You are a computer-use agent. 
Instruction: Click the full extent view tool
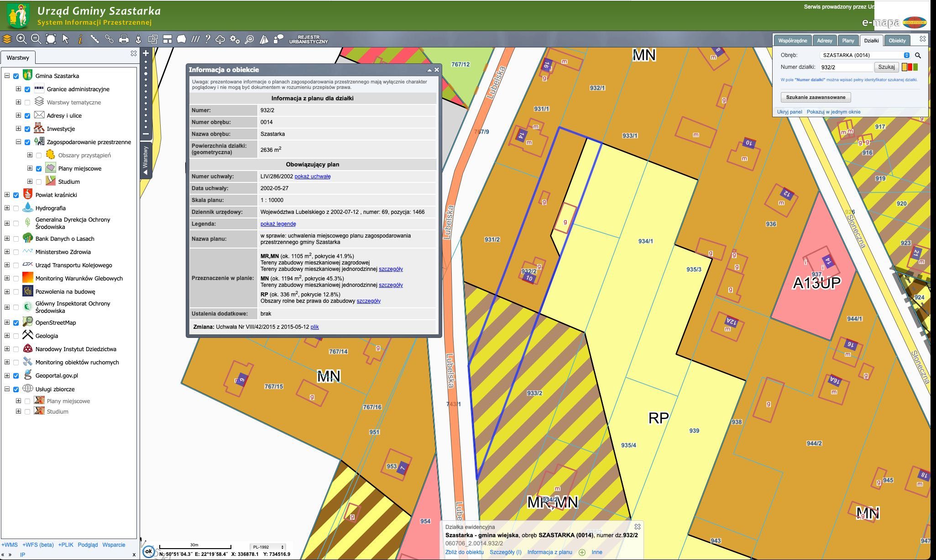(x=51, y=39)
